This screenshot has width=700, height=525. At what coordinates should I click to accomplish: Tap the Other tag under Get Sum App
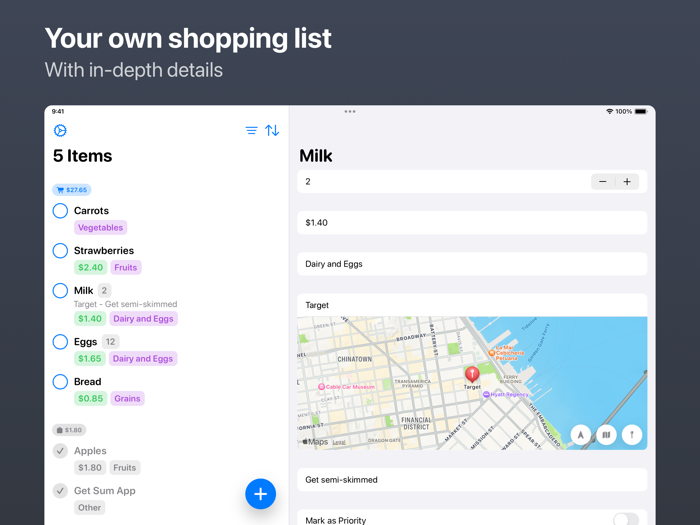tap(89, 508)
